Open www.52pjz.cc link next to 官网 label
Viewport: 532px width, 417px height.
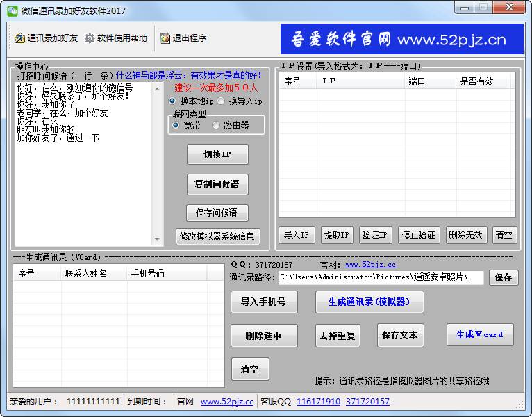click(370, 265)
